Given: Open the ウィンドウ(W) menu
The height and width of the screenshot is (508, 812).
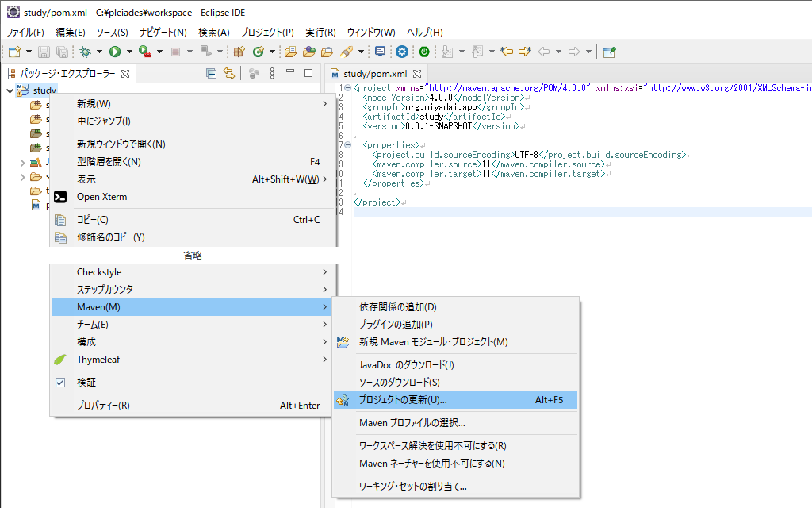Looking at the screenshot, I should pos(371,32).
